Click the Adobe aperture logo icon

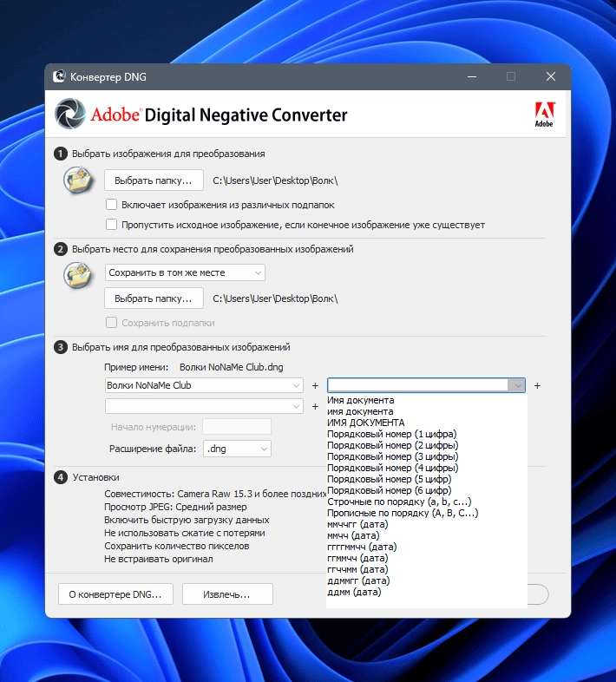(70, 114)
